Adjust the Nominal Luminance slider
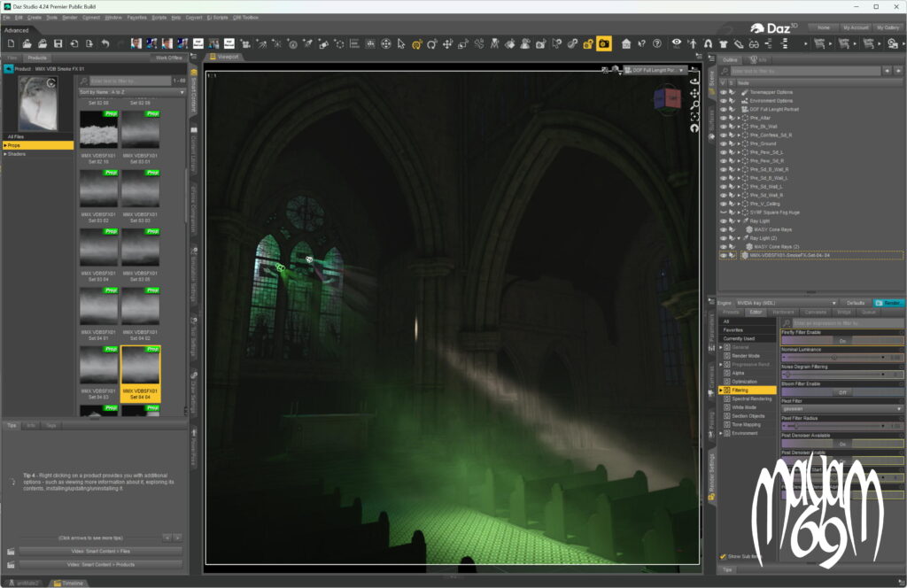This screenshot has width=907, height=588. pos(834,358)
